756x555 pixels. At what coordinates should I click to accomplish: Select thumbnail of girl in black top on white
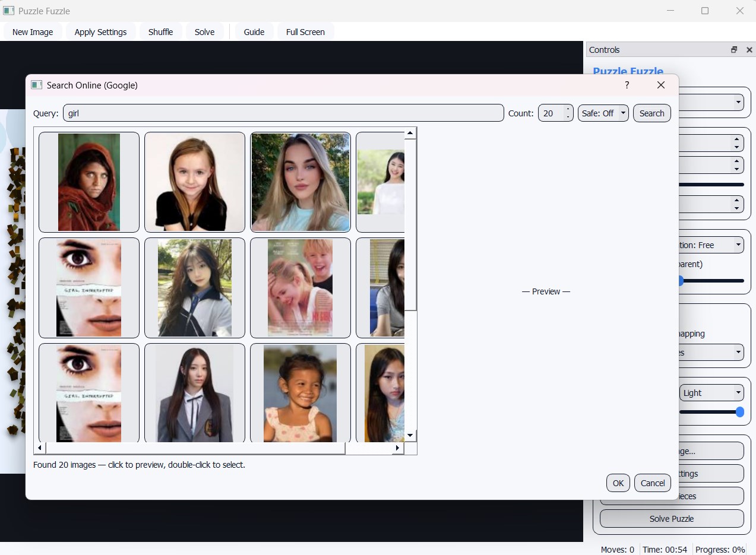[195, 182]
